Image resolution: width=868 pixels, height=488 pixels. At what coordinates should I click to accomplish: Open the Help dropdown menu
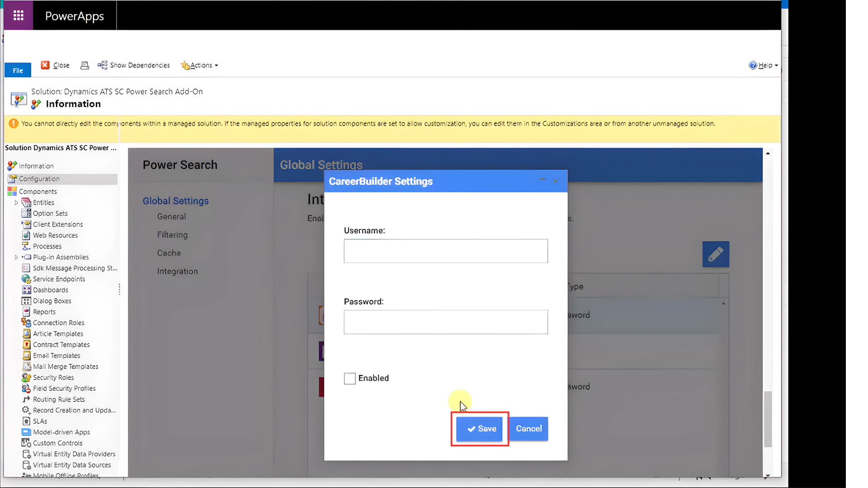(764, 66)
